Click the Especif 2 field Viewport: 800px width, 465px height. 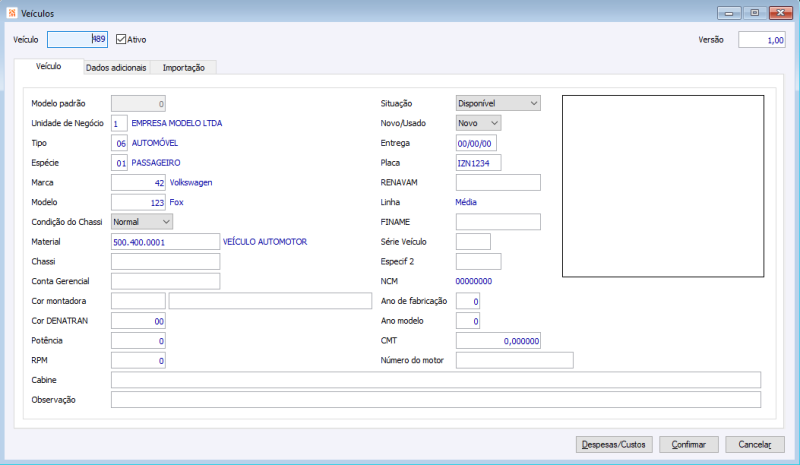coord(478,261)
